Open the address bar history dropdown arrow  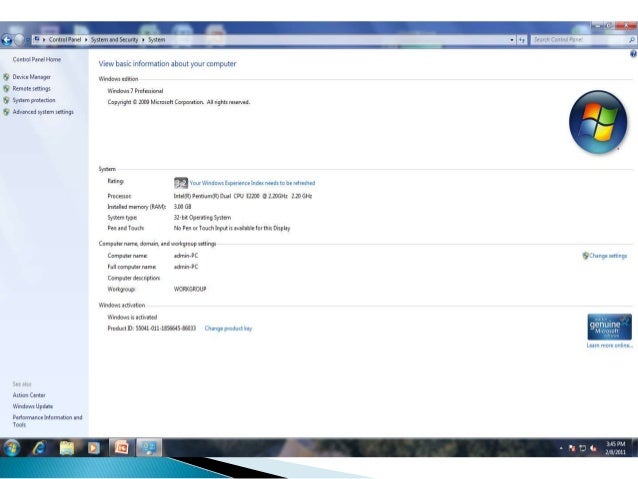[512, 40]
